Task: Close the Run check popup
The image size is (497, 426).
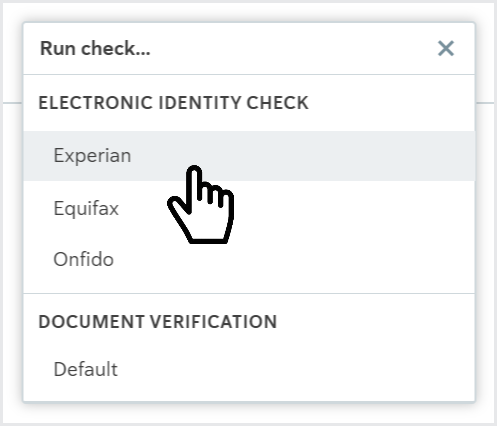Action: [x=446, y=49]
